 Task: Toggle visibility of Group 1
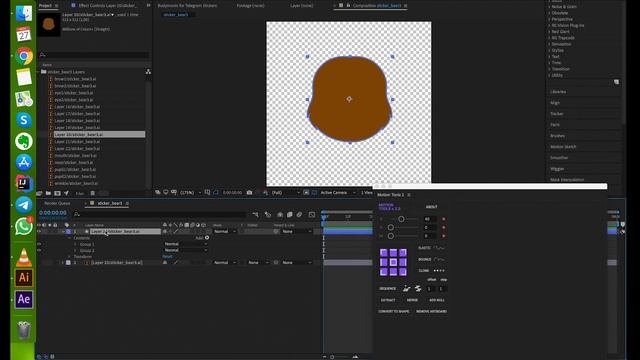(39, 244)
